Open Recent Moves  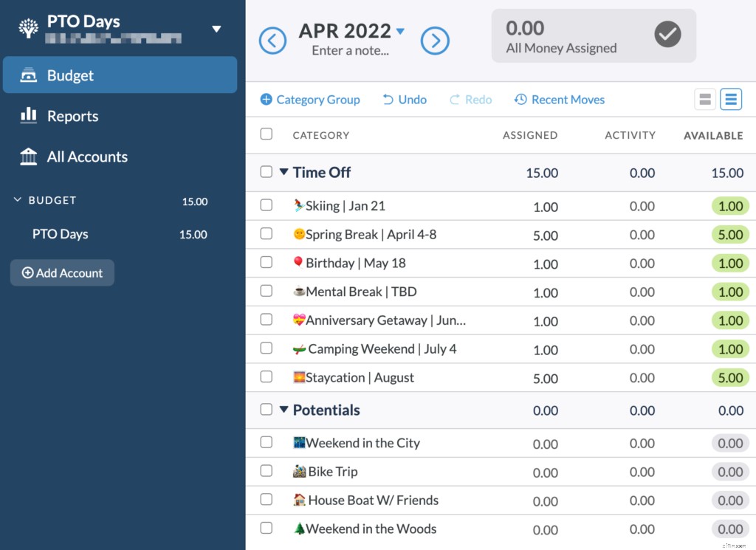tap(559, 99)
